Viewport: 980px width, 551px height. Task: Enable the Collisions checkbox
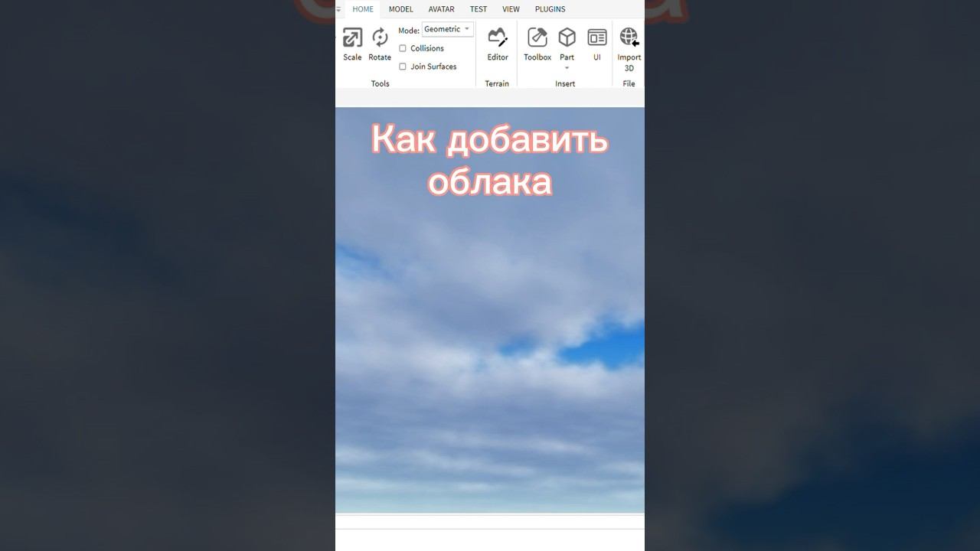click(x=403, y=48)
